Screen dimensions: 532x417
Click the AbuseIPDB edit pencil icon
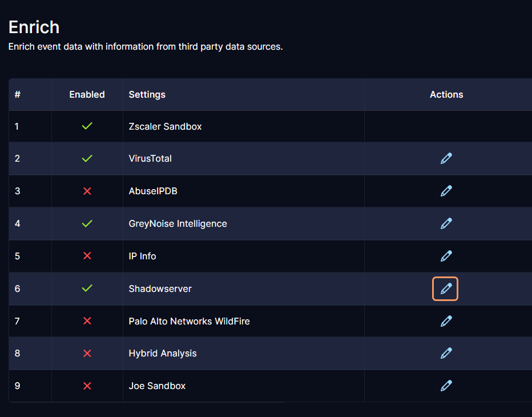446,191
